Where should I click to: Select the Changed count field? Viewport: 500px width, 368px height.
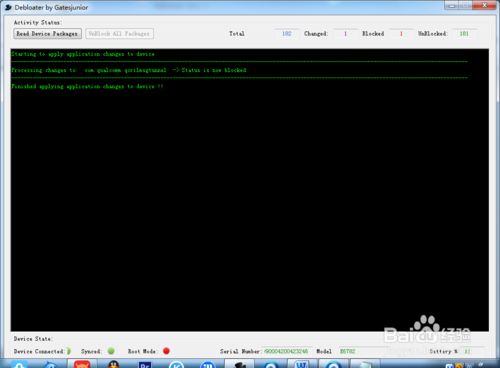click(346, 34)
